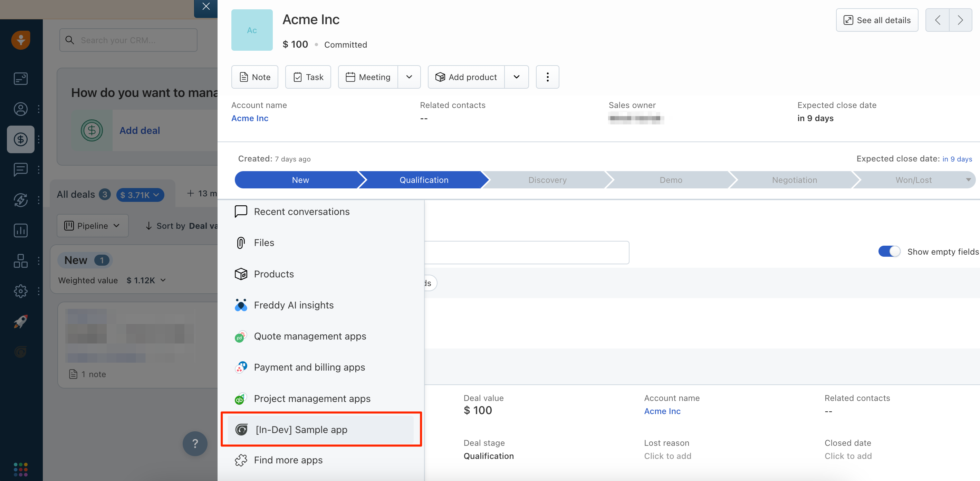Open the [In-Dev] Sample app item
Image resolution: width=980 pixels, height=481 pixels.
(321, 430)
